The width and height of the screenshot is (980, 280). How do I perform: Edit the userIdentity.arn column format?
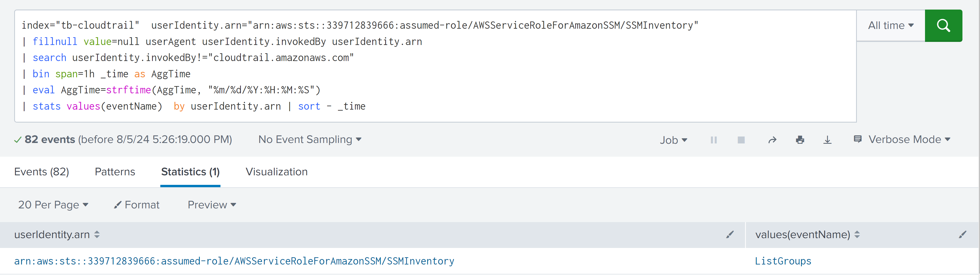point(729,235)
